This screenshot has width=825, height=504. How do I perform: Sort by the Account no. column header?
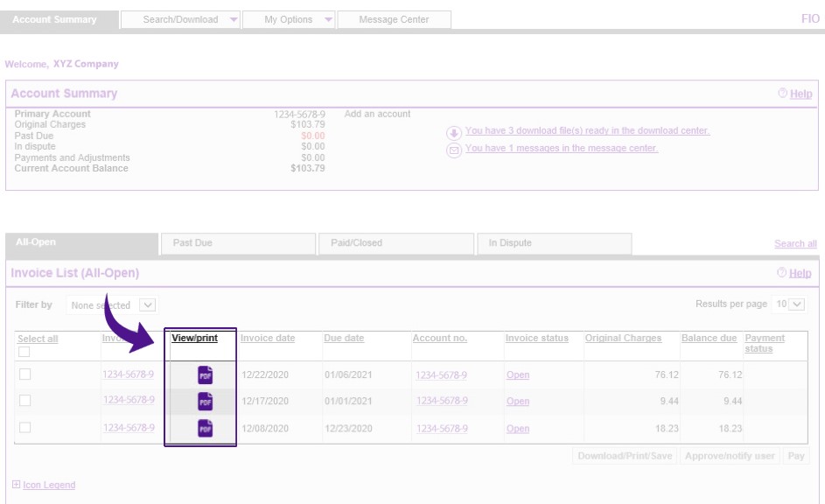pos(440,338)
